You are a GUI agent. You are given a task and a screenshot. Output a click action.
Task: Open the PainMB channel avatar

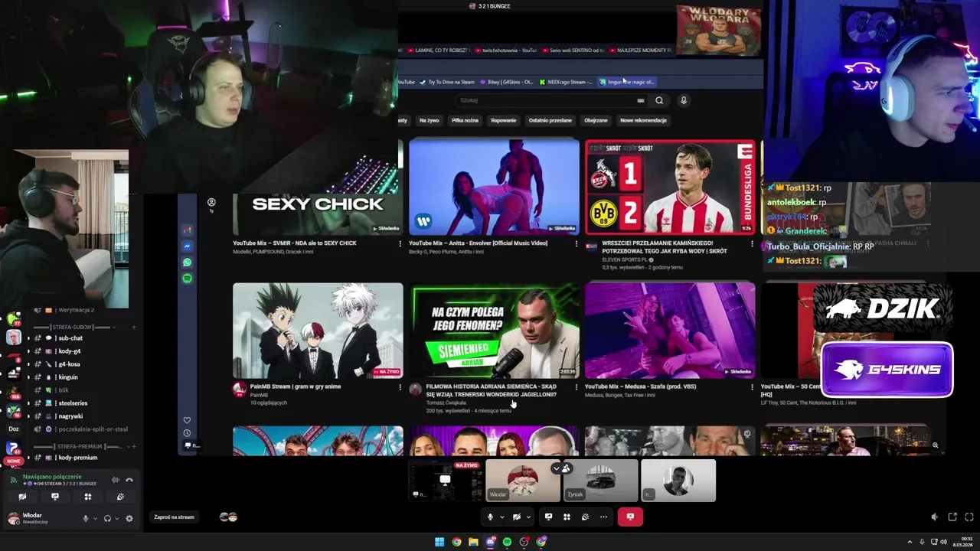tap(240, 389)
